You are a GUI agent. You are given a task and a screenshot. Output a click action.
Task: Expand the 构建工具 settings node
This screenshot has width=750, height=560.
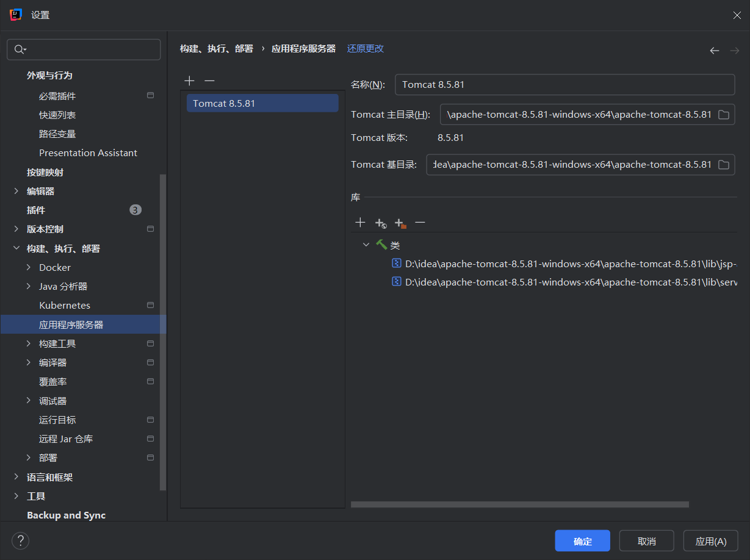[29, 344]
